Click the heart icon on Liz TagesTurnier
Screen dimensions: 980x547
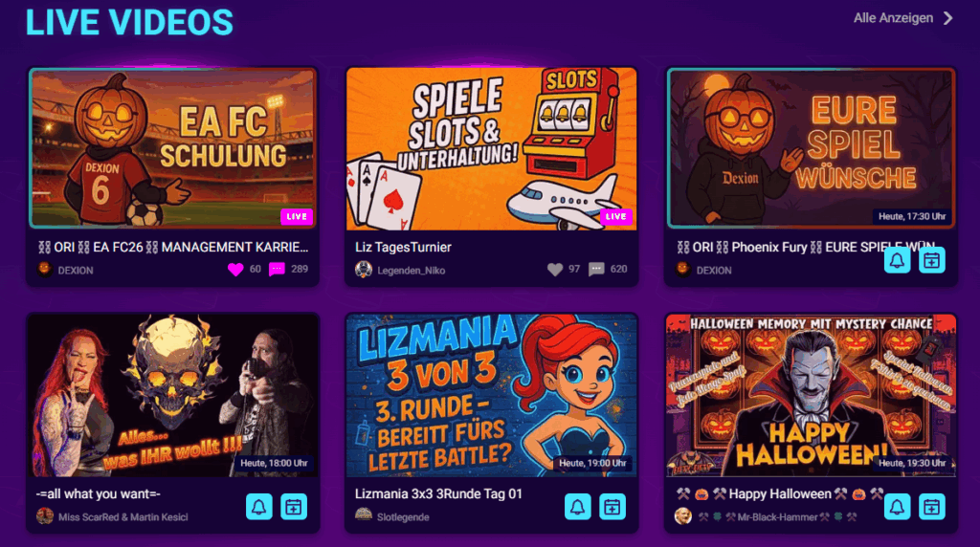coord(555,269)
